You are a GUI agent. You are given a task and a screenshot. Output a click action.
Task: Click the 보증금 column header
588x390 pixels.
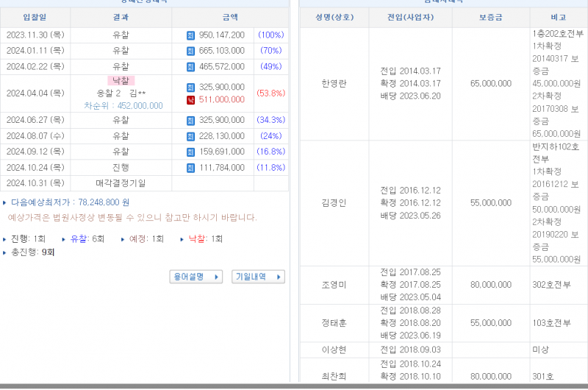click(490, 17)
